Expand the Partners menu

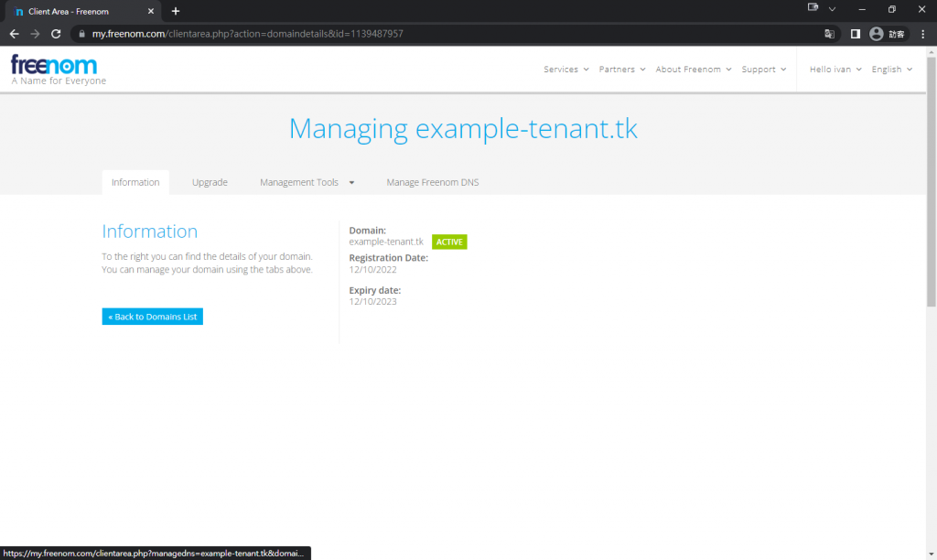click(x=622, y=70)
